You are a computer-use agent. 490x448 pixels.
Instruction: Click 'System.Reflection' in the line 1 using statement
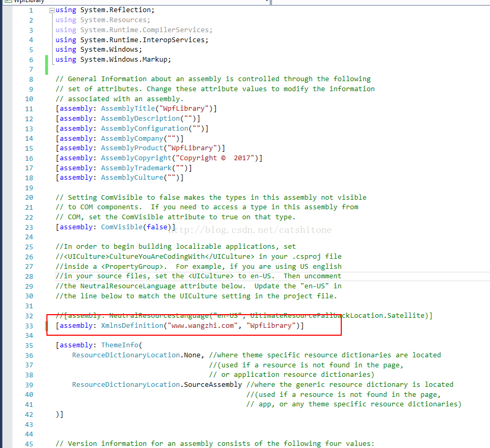pyautogui.click(x=116, y=10)
